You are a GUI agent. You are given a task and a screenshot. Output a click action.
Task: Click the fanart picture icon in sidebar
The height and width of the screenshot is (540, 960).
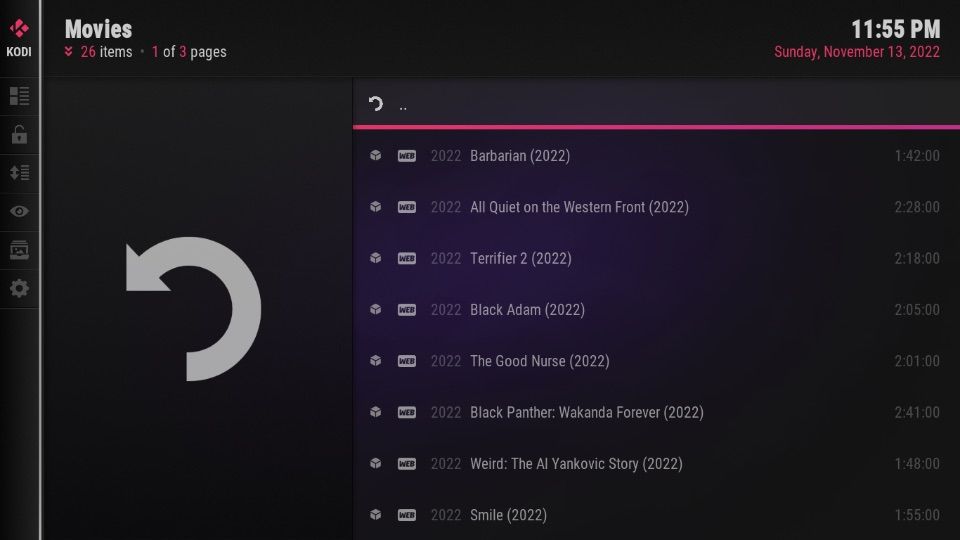coord(19,250)
